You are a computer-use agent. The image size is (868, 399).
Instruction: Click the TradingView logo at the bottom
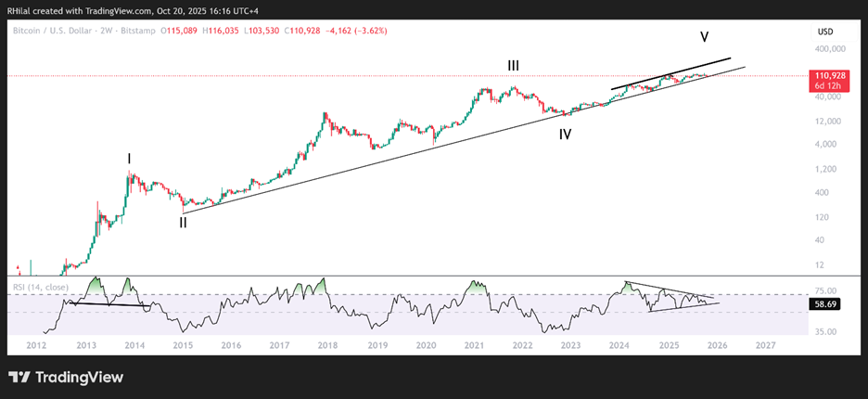point(65,378)
